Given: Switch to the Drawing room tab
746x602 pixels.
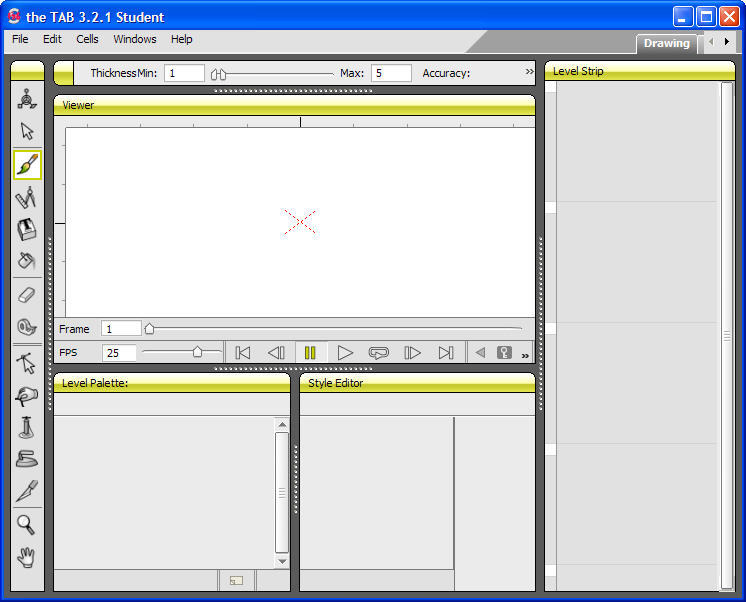Looking at the screenshot, I should pyautogui.click(x=666, y=43).
